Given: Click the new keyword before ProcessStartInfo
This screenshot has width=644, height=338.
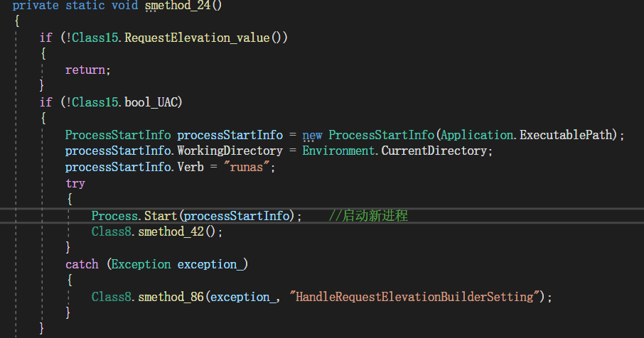Looking at the screenshot, I should (312, 135).
